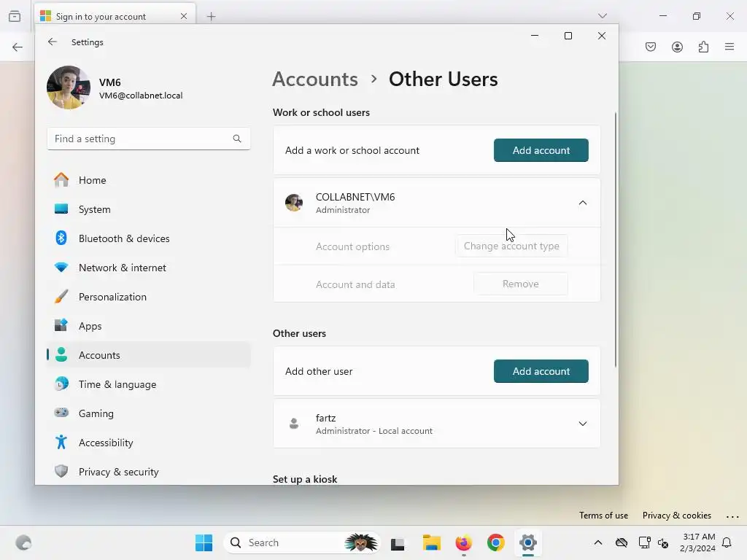Open Apps settings
The height and width of the screenshot is (560, 747).
149,326
